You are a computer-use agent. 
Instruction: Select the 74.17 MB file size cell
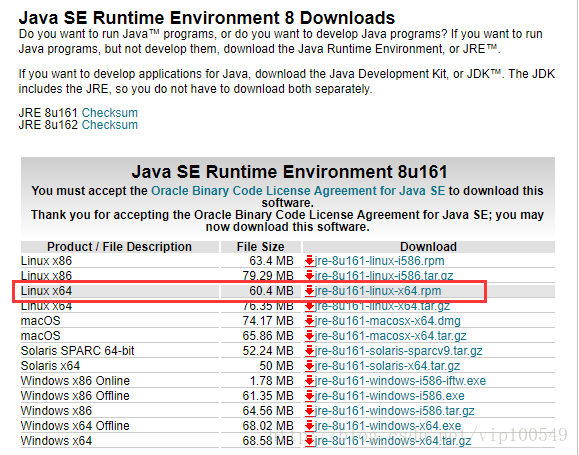click(x=261, y=321)
